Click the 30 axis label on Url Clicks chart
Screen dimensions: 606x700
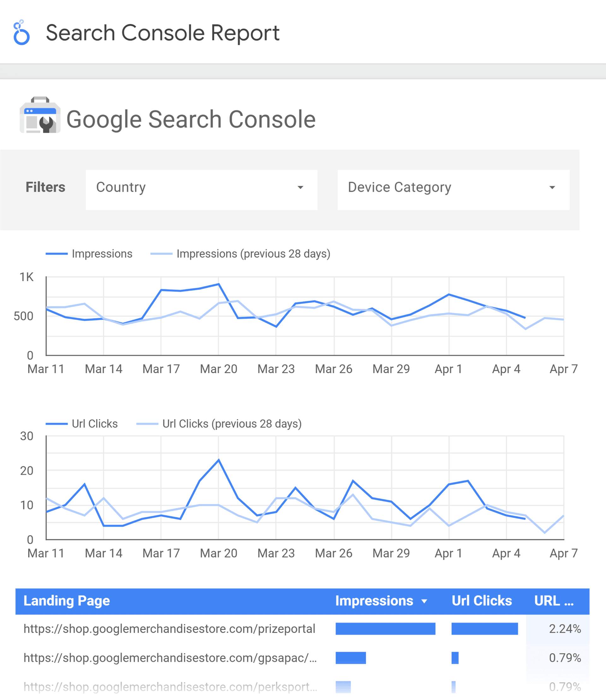(27, 436)
